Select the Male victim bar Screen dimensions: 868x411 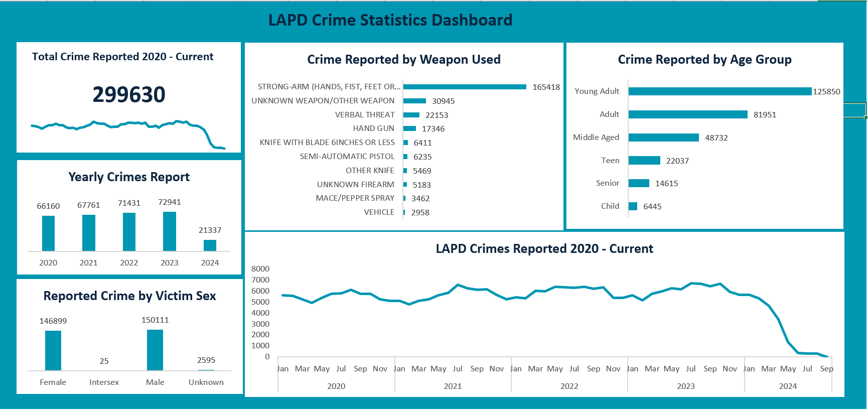pyautogui.click(x=155, y=350)
